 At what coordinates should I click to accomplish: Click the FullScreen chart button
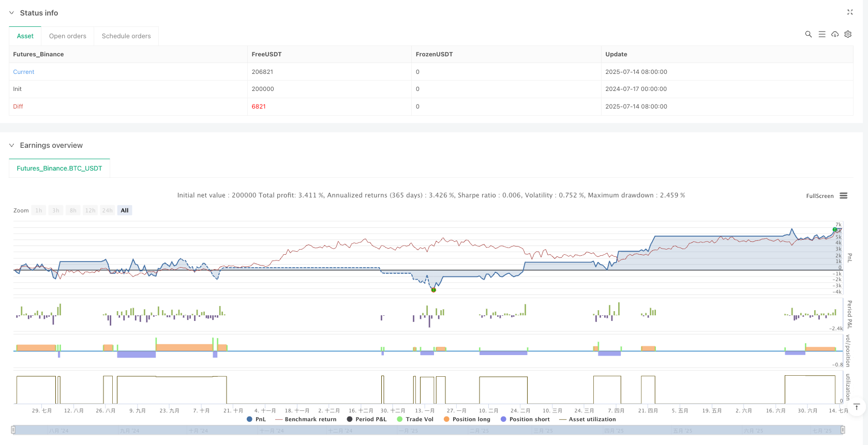point(819,196)
